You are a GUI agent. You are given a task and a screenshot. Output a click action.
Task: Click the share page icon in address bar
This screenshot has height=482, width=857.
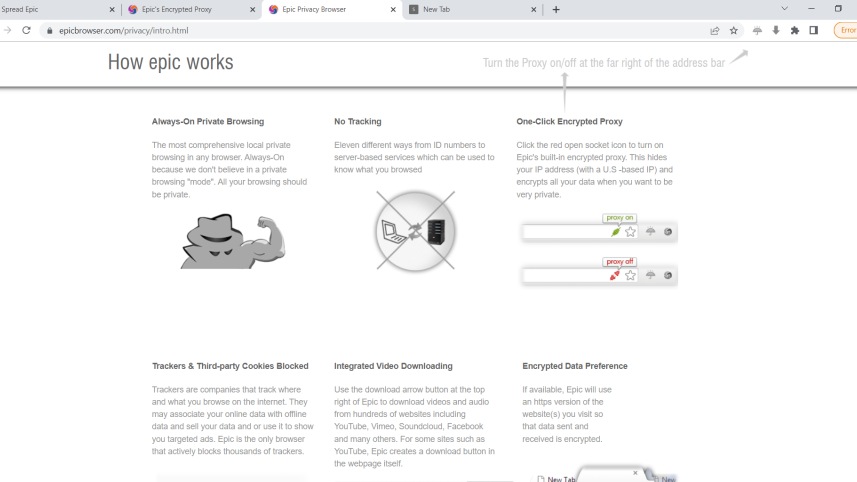[x=715, y=31]
